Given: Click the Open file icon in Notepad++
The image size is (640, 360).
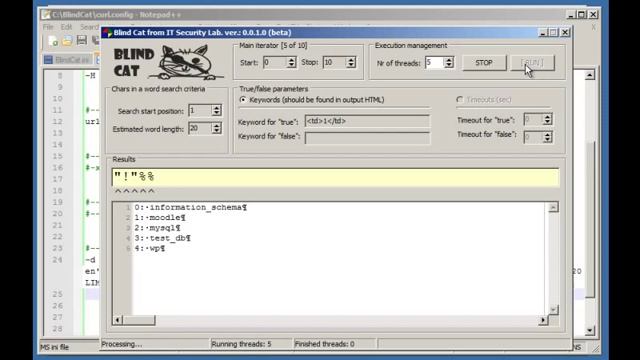Looking at the screenshot, I should tap(67, 40).
